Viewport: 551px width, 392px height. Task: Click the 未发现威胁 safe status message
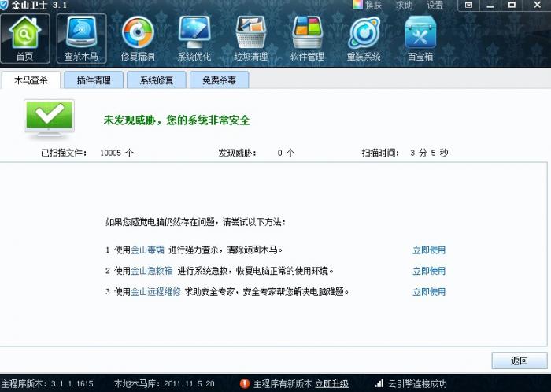point(177,120)
